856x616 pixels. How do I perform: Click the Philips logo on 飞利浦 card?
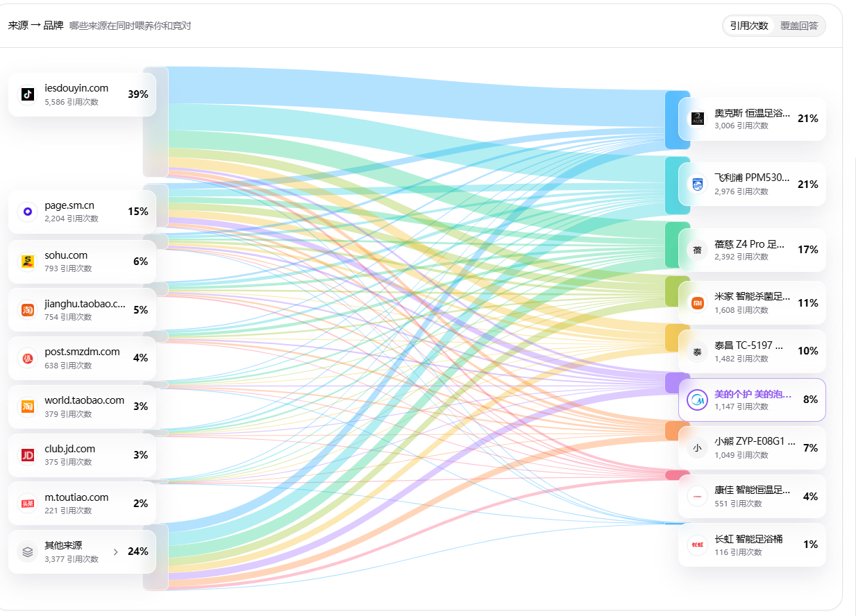698,184
